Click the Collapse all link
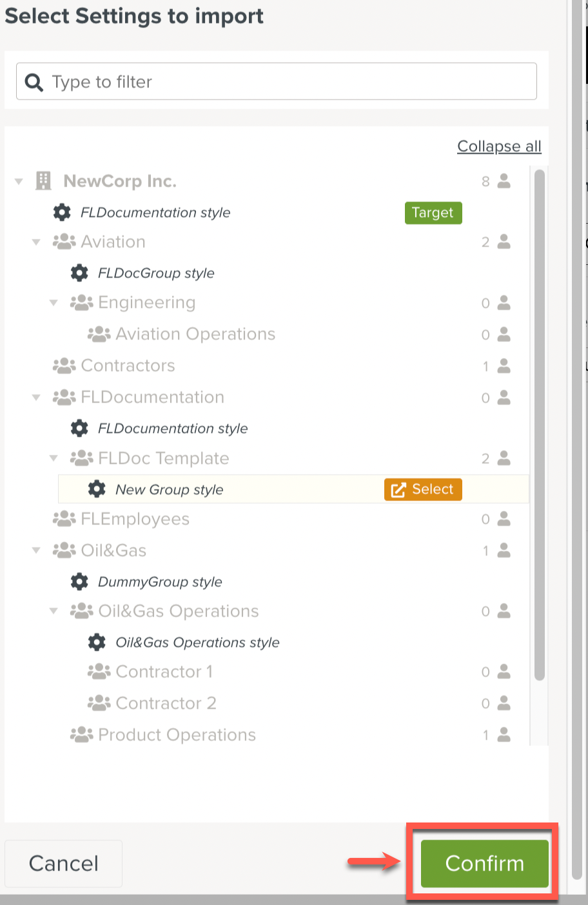This screenshot has height=905, width=588. (x=499, y=146)
